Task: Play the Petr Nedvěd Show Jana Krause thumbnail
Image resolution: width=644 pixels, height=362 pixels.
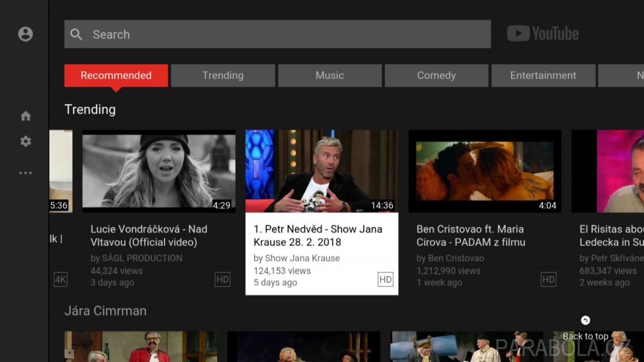Action: pos(322,171)
